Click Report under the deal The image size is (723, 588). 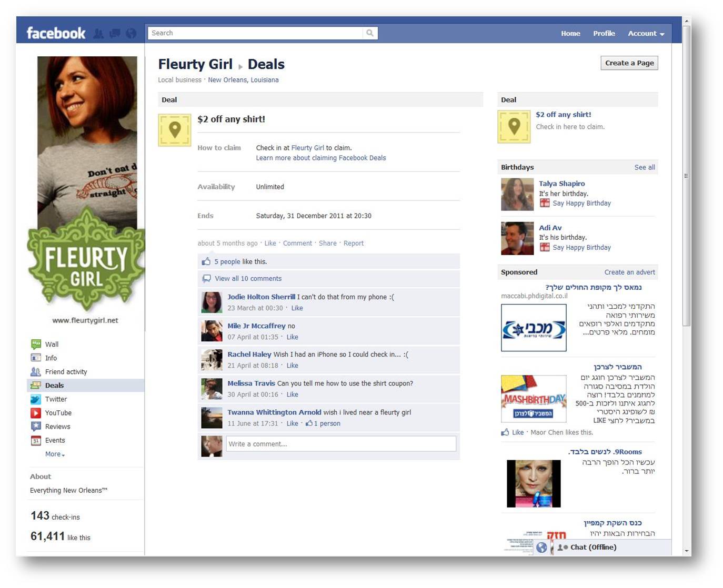pyautogui.click(x=354, y=244)
